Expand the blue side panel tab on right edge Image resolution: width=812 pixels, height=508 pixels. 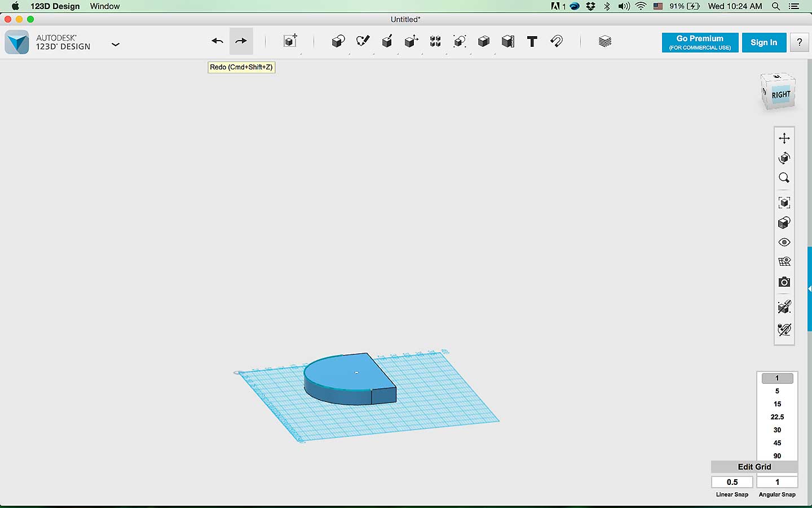click(810, 288)
